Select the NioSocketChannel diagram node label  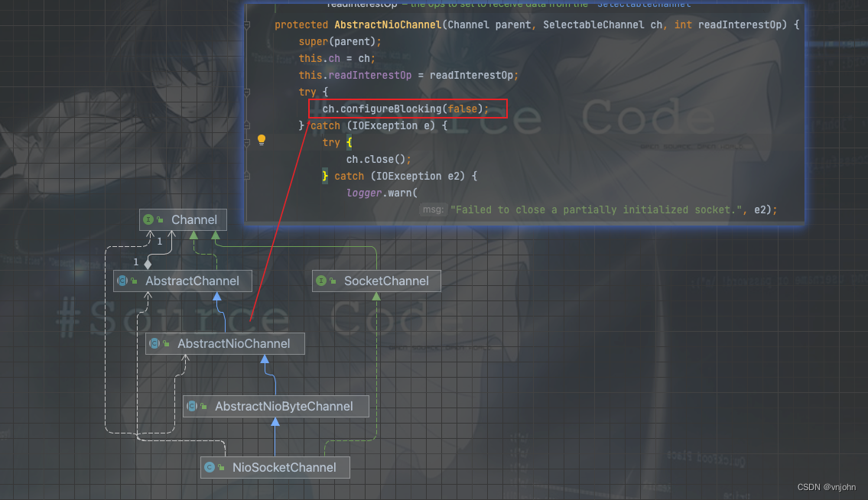(284, 467)
